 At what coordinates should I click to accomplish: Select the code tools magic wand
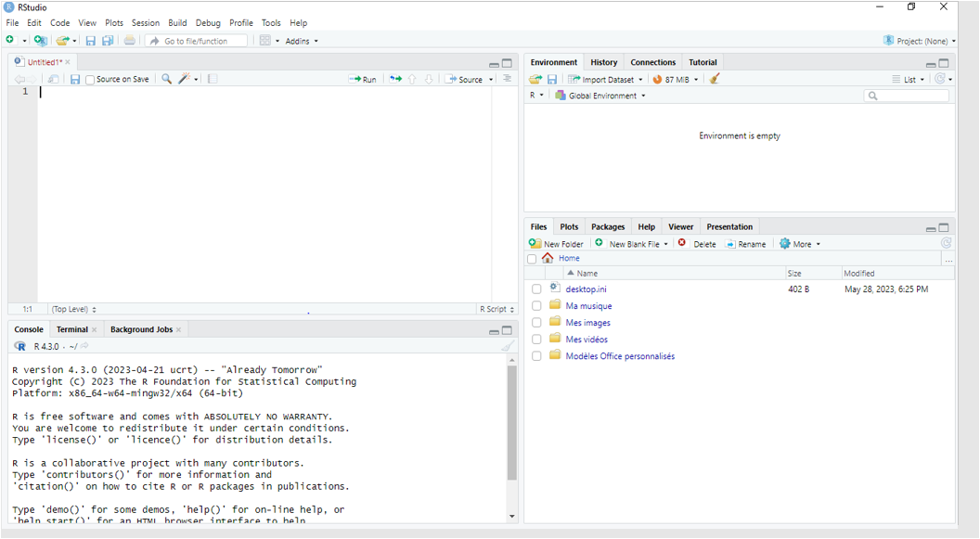pyautogui.click(x=185, y=79)
